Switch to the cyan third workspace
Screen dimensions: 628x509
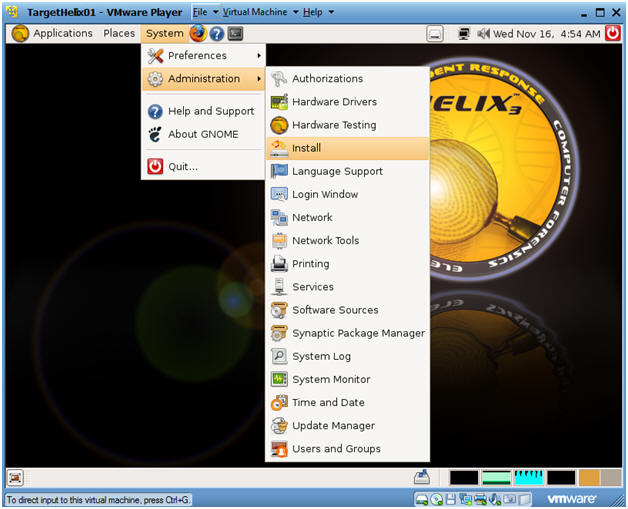(529, 478)
